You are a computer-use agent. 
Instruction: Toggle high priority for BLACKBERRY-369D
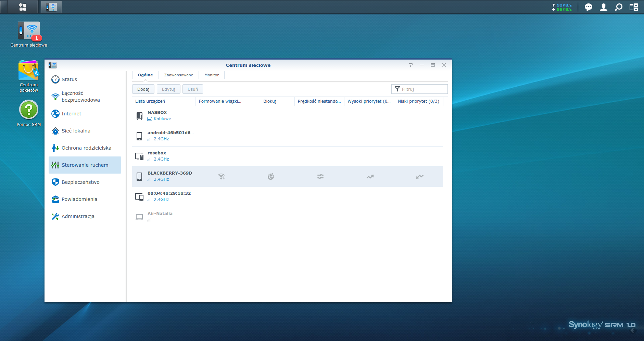point(370,177)
